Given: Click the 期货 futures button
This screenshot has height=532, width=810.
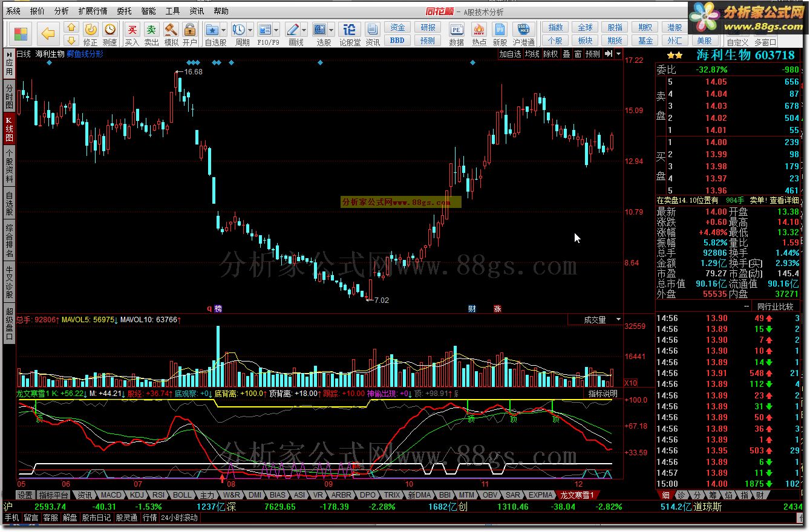Looking at the screenshot, I should coord(615,40).
